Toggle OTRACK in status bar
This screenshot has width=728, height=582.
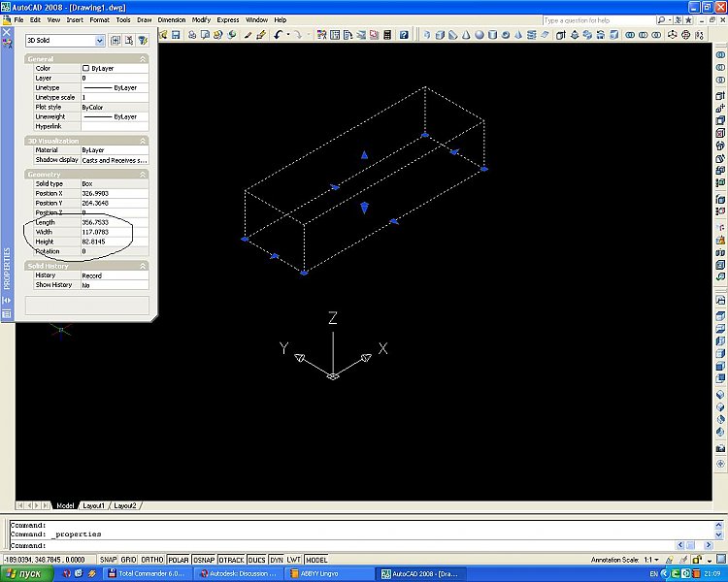[231, 560]
